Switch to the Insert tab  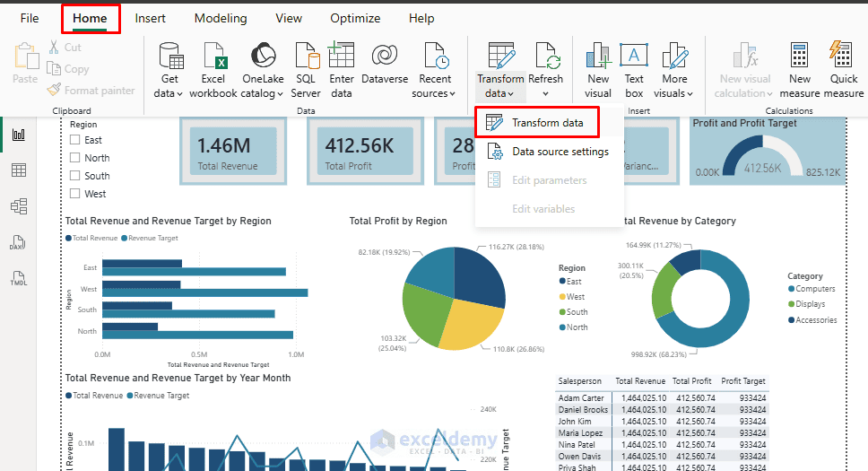[x=150, y=18]
